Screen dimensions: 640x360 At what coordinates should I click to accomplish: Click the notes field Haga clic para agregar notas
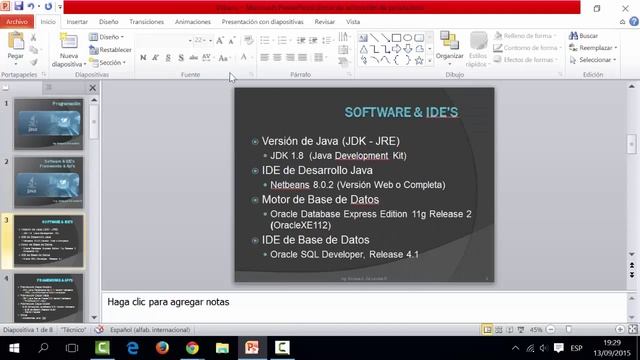click(x=363, y=307)
